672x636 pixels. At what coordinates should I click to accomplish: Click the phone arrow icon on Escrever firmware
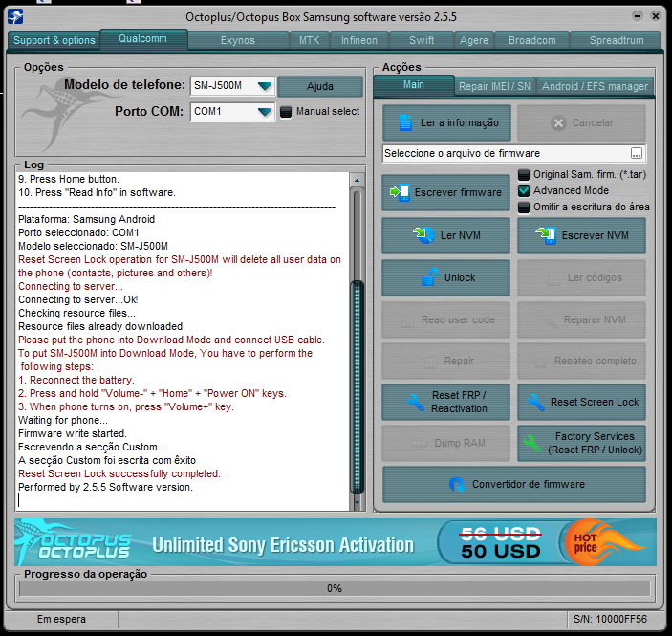pyautogui.click(x=400, y=192)
